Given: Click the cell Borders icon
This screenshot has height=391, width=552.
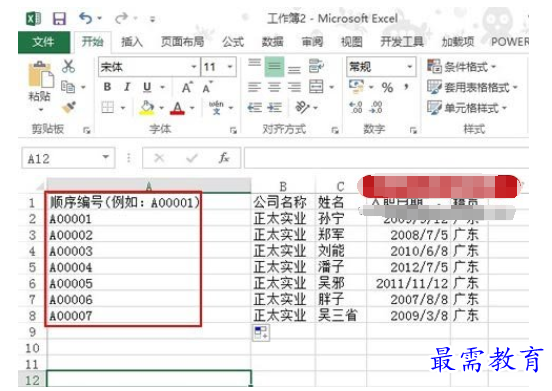Looking at the screenshot, I should (108, 107).
